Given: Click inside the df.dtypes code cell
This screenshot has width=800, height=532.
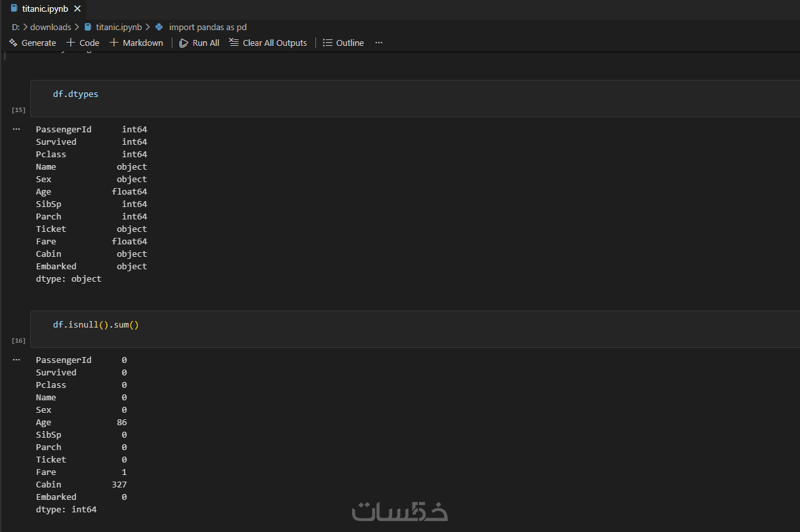Looking at the screenshot, I should click(415, 98).
